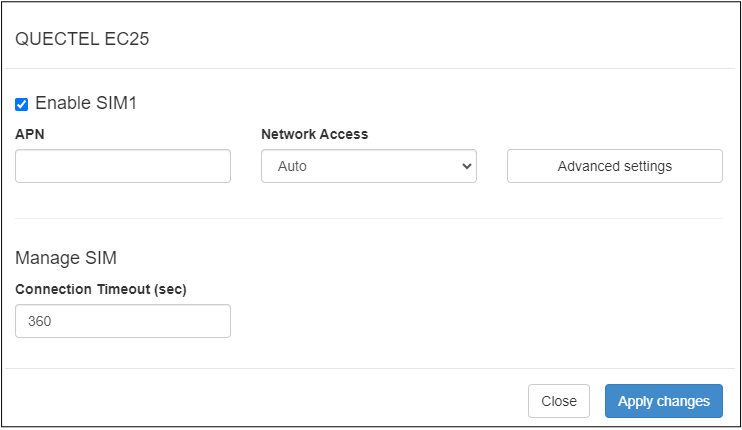
Task: Expand Network Access using the chevron arrow
Action: click(466, 166)
